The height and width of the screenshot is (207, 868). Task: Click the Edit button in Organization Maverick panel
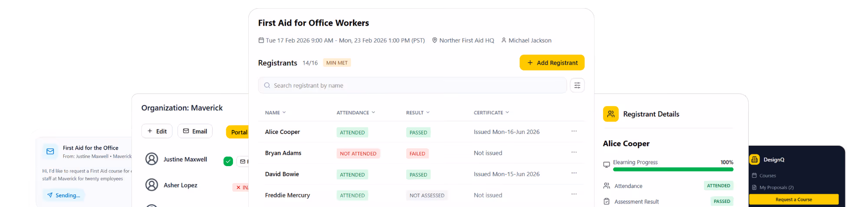coord(157,131)
